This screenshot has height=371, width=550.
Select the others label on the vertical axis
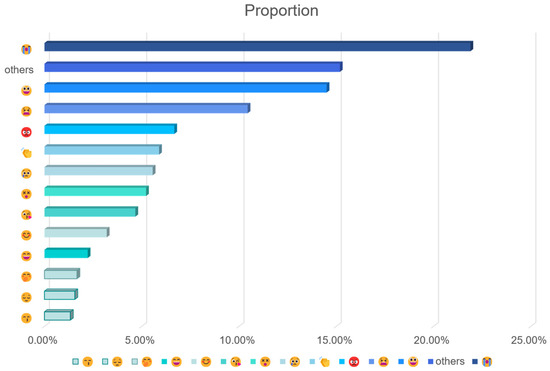[x=19, y=70]
